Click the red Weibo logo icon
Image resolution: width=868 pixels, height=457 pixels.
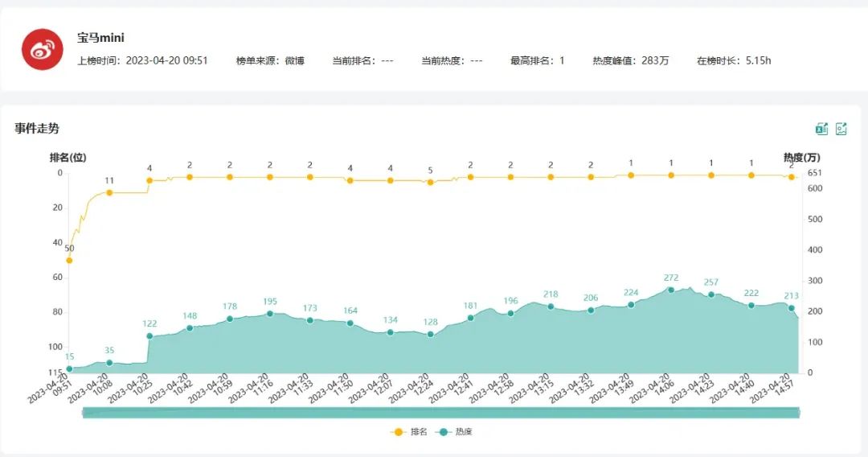click(x=42, y=50)
